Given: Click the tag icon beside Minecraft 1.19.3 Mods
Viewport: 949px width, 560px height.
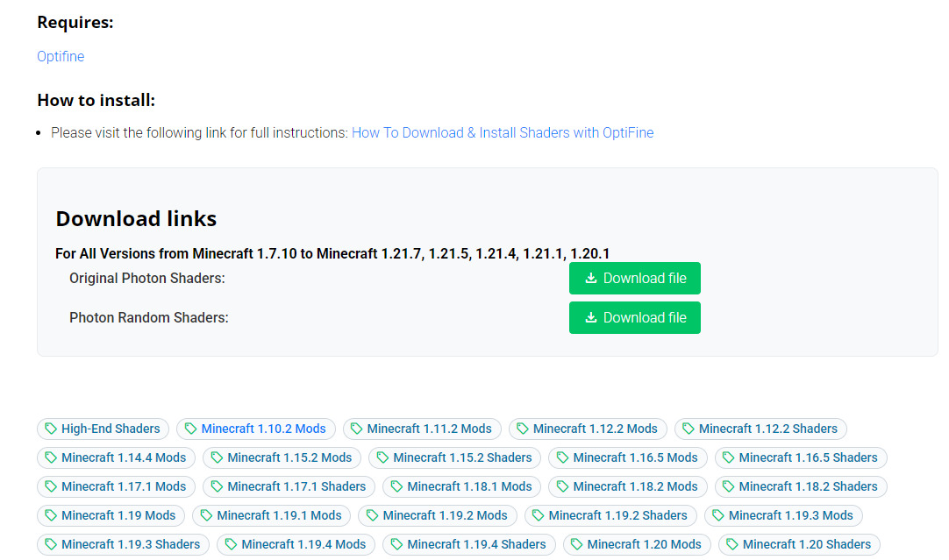Looking at the screenshot, I should point(717,516).
